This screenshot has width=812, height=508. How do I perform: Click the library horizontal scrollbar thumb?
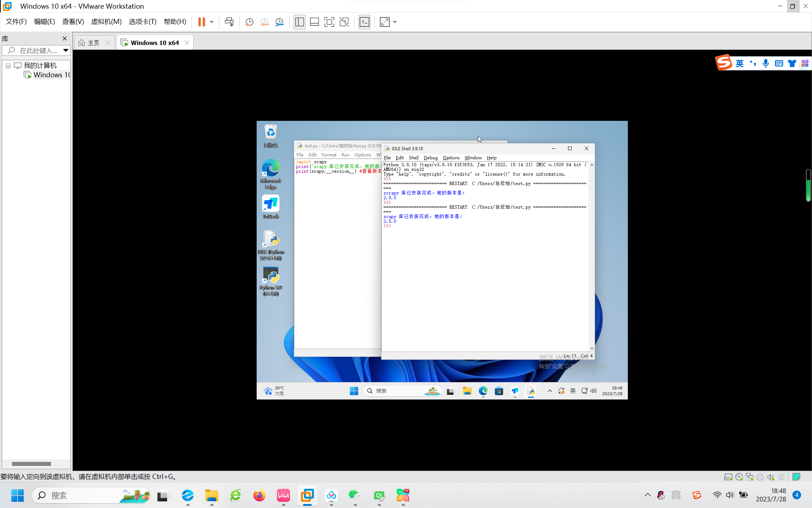pos(32,464)
